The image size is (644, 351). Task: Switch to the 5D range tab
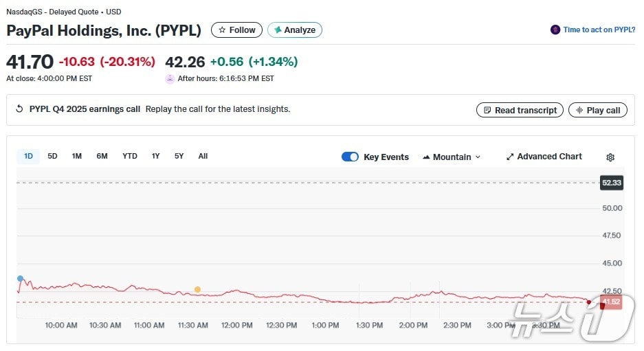click(52, 156)
